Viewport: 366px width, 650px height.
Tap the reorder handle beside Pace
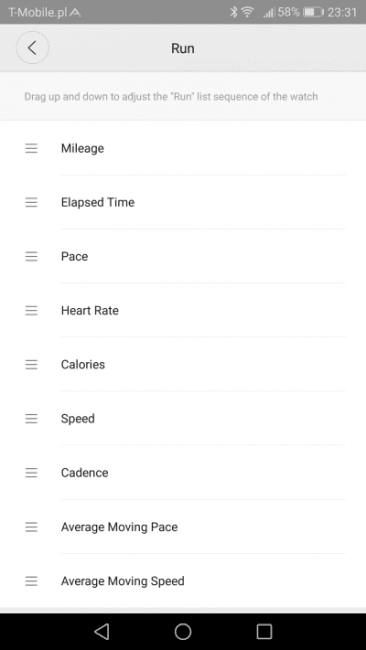tap(32, 256)
